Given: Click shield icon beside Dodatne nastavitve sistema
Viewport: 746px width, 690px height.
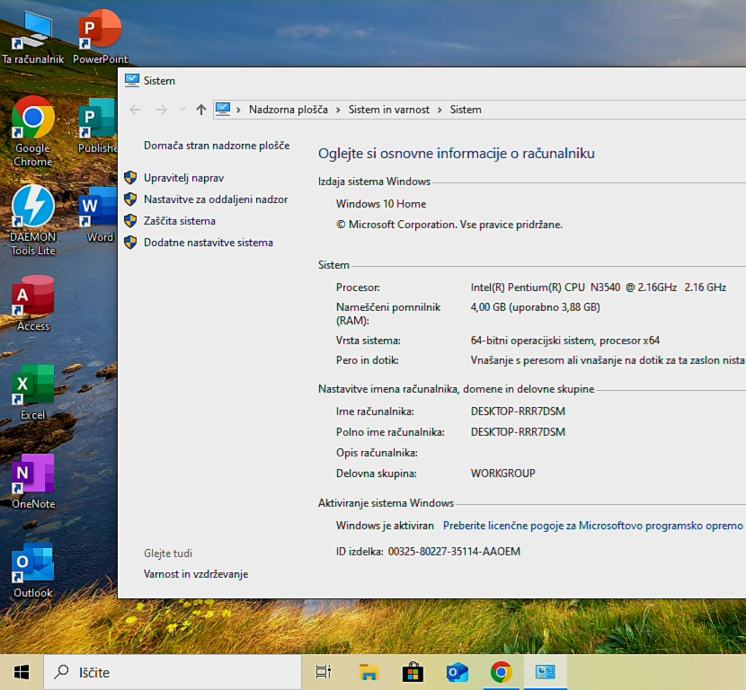Looking at the screenshot, I should click(x=130, y=243).
